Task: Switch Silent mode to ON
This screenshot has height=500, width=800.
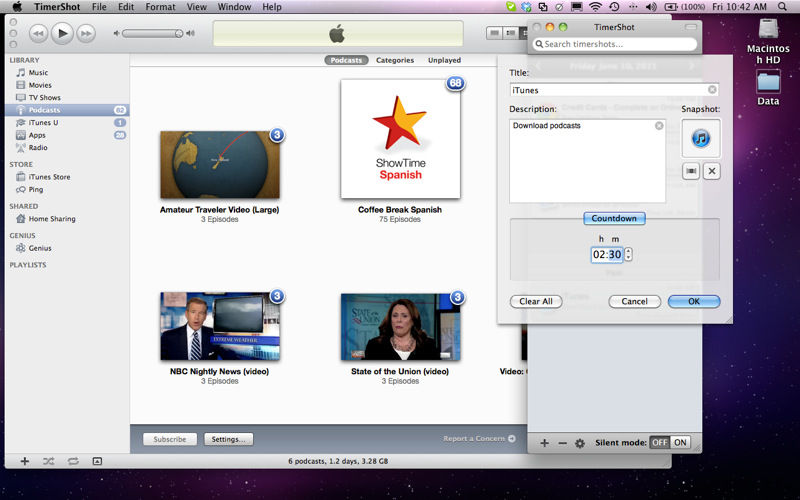Action: 680,442
